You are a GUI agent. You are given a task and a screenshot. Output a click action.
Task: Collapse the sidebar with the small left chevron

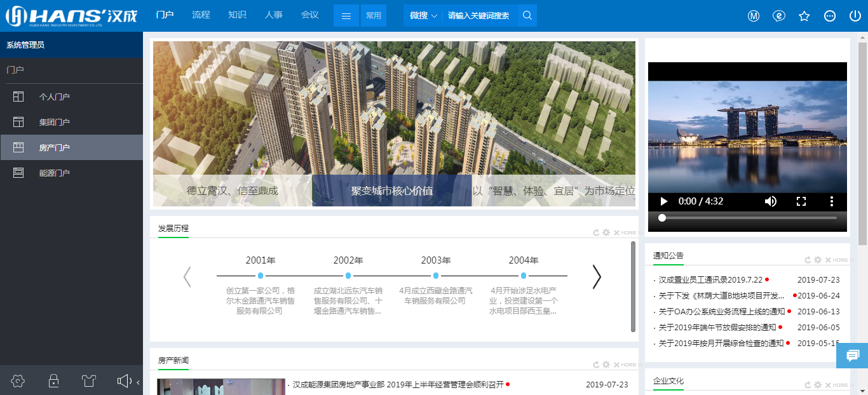click(x=138, y=382)
